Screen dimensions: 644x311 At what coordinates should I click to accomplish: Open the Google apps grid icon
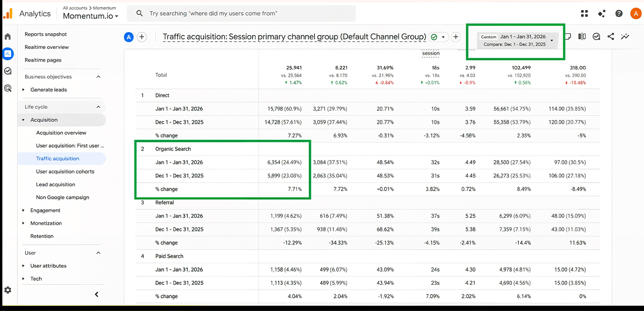(x=584, y=14)
